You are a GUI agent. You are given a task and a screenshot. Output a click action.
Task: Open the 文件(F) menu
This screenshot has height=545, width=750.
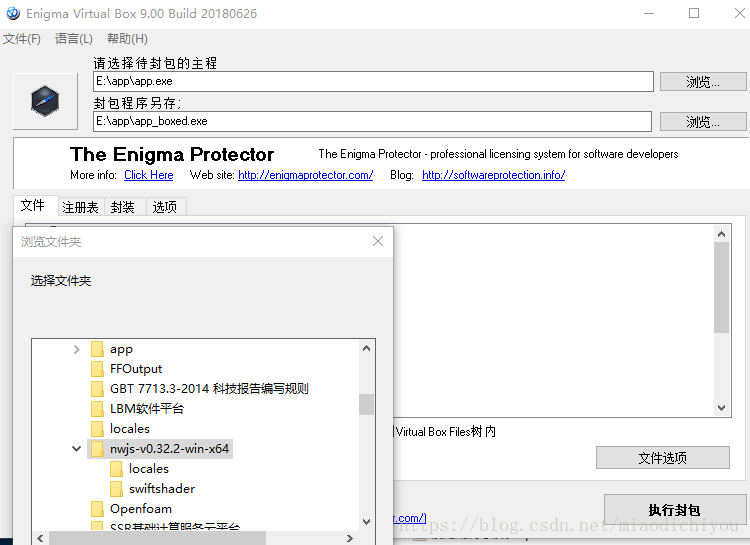22,39
